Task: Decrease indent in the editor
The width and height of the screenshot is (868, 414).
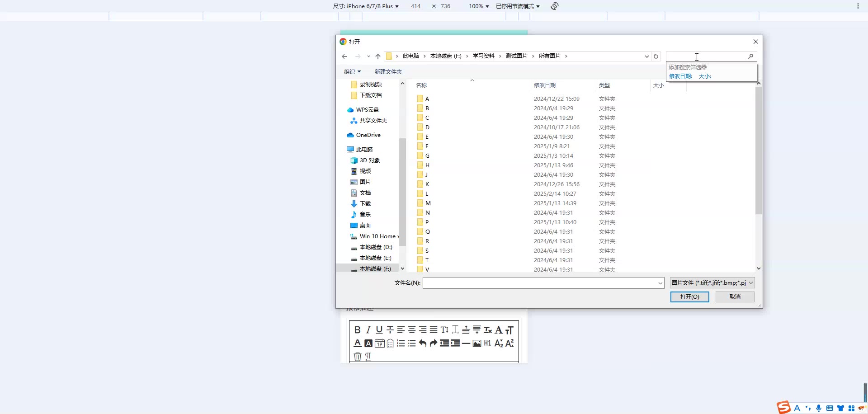Action: (x=444, y=343)
